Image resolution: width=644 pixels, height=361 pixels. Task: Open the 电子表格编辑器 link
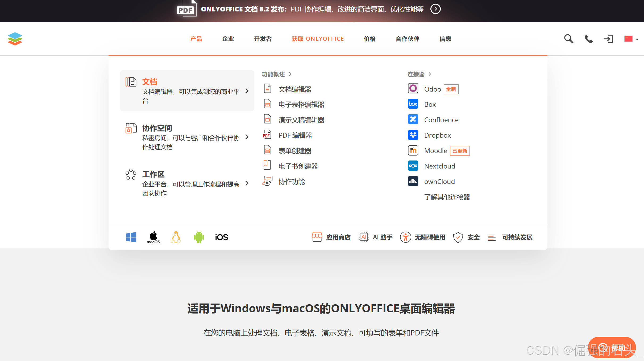pyautogui.click(x=301, y=104)
